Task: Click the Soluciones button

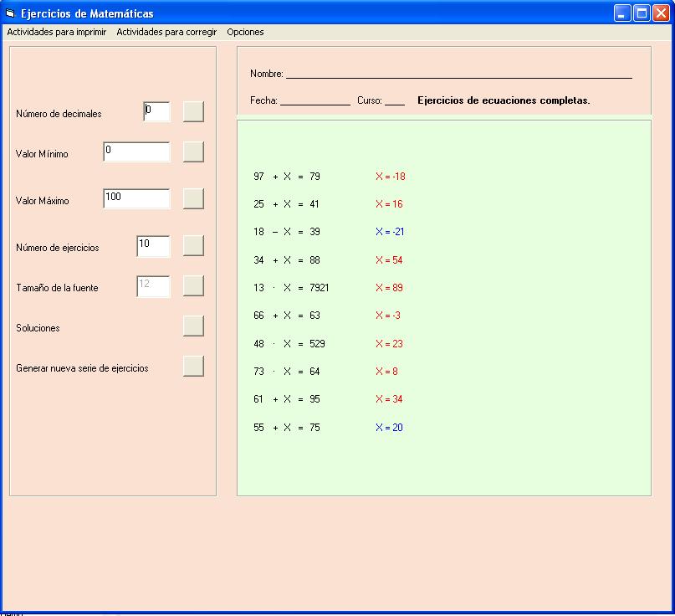Action: click(x=193, y=326)
